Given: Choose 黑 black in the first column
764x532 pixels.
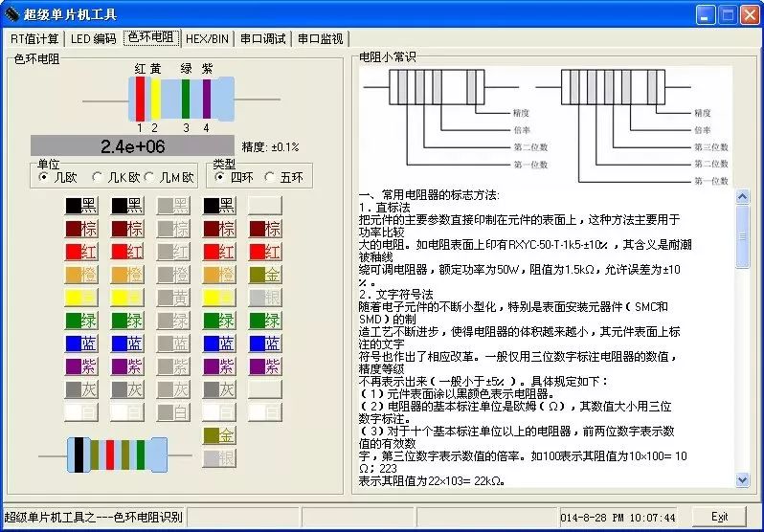Looking at the screenshot, I should 81,206.
